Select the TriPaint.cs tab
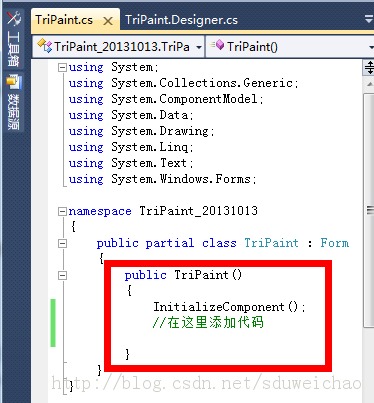The width and height of the screenshot is (374, 403). 64,20
